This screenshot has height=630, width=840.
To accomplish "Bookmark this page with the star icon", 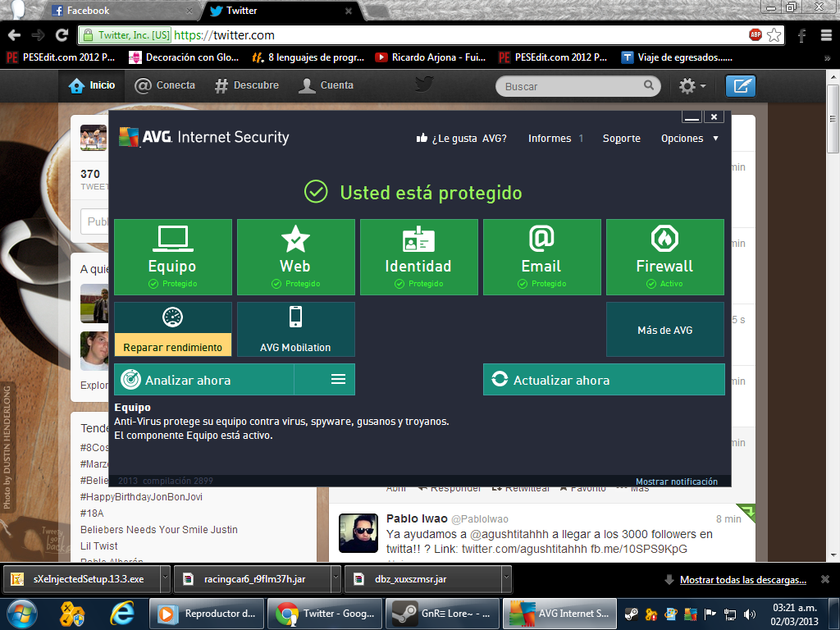I will coord(774,34).
